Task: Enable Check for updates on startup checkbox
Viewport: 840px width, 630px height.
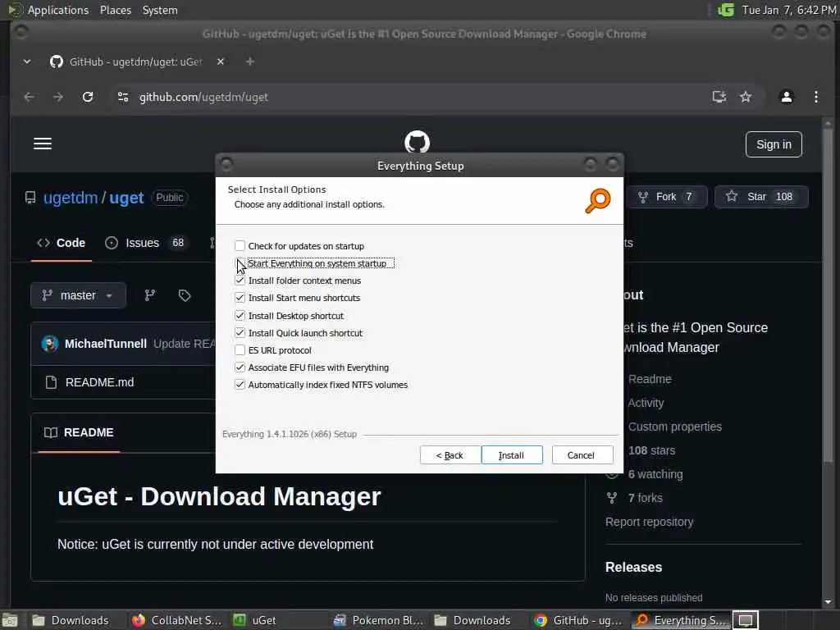Action: pos(240,246)
